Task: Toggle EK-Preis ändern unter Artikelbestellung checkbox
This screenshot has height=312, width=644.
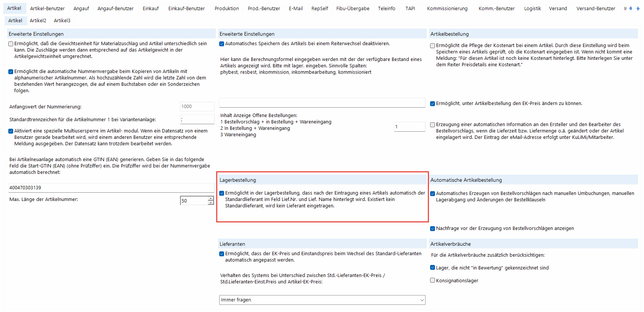Action: 433,103
